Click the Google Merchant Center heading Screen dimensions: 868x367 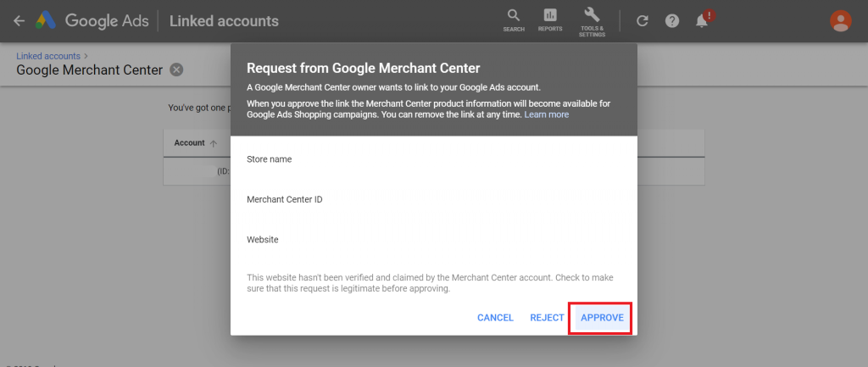[90, 70]
